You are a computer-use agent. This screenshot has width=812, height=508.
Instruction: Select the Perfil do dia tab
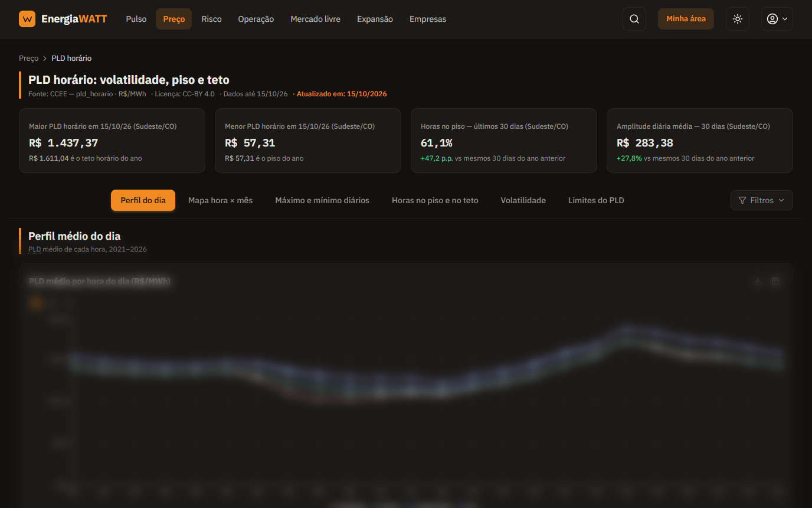coord(143,200)
